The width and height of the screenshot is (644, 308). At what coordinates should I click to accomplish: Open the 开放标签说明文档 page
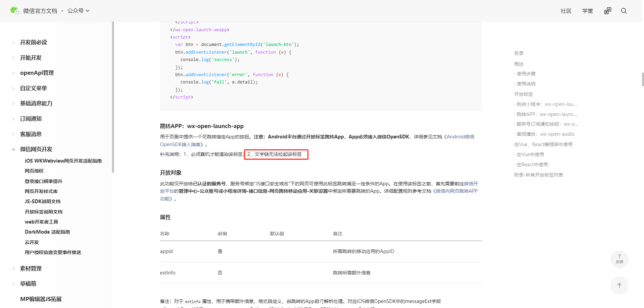[x=44, y=212]
